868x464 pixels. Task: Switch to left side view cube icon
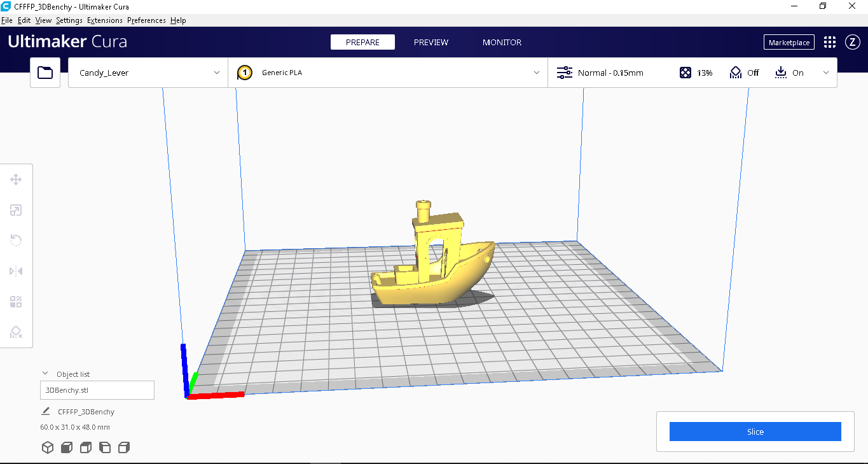point(105,447)
